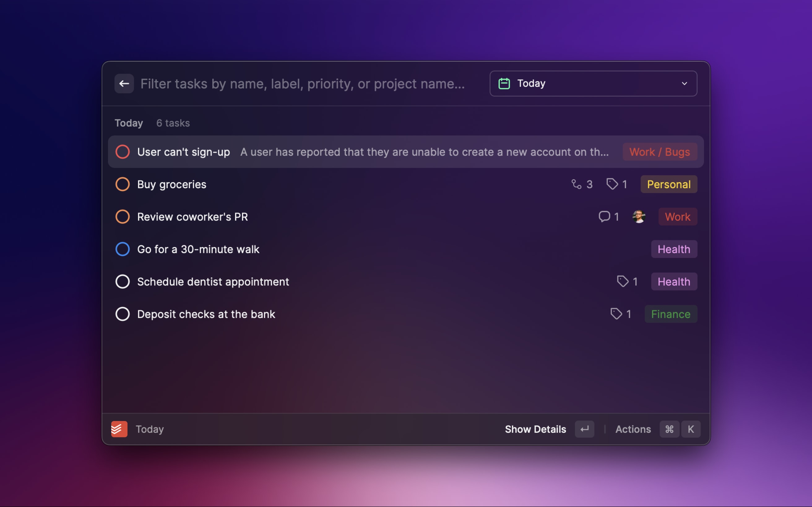Click the Personal label on Buy groceries
The image size is (812, 507).
[x=669, y=184]
